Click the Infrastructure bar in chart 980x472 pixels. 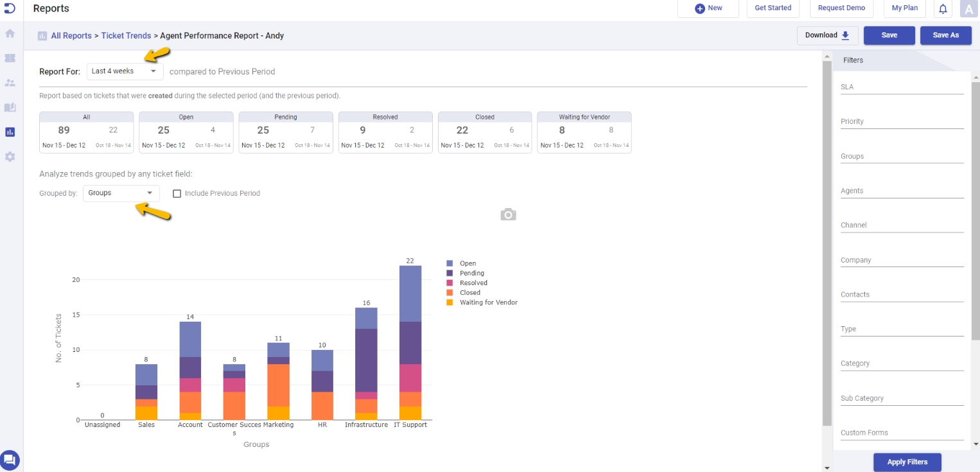366,364
